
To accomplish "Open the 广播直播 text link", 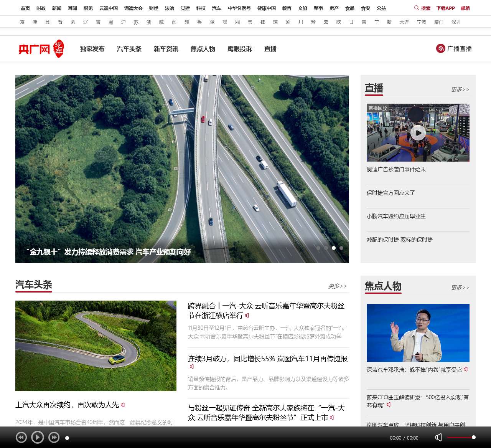I will click(x=460, y=49).
